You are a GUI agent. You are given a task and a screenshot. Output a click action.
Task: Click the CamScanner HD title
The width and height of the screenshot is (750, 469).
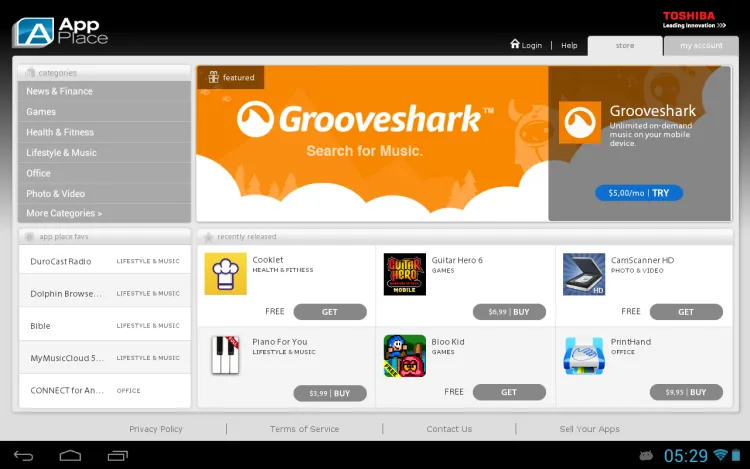point(642,260)
